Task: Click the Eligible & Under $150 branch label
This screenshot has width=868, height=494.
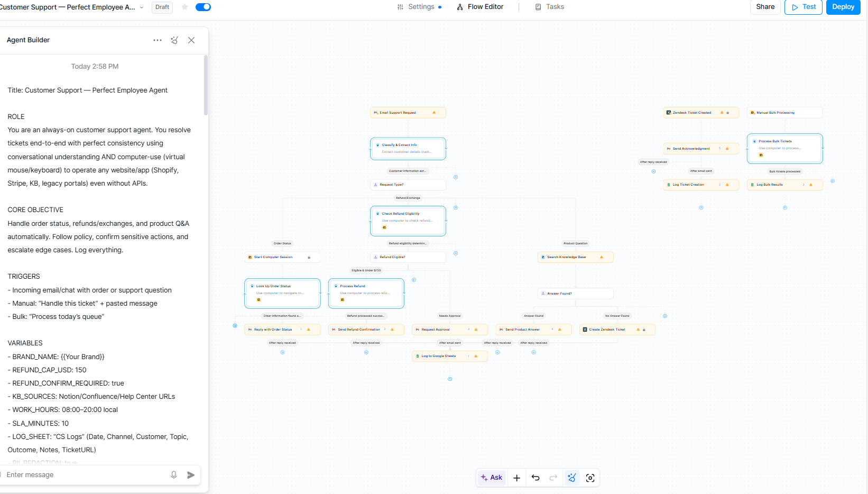Action: click(366, 270)
